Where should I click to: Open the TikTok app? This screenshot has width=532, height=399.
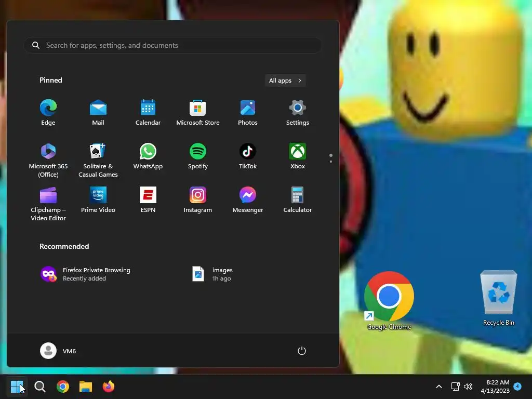click(x=248, y=157)
